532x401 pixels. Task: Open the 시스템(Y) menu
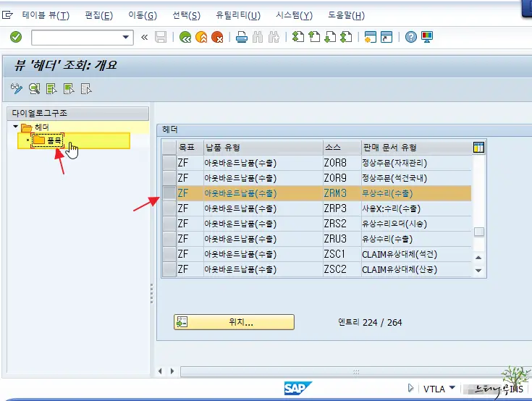[x=294, y=15]
